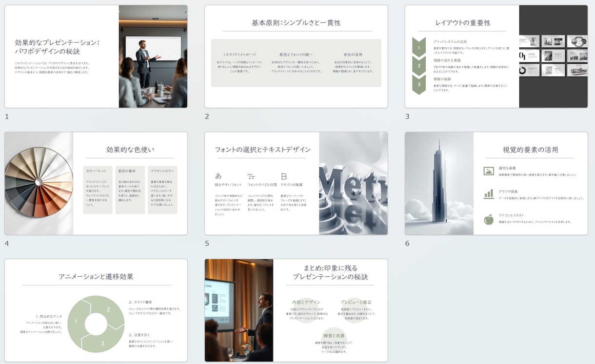This screenshot has height=364, width=595.
Task: Click slide number 5 label
Action: [207, 243]
